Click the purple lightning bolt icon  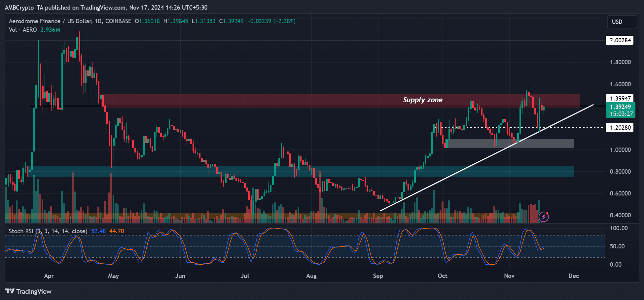pyautogui.click(x=544, y=217)
